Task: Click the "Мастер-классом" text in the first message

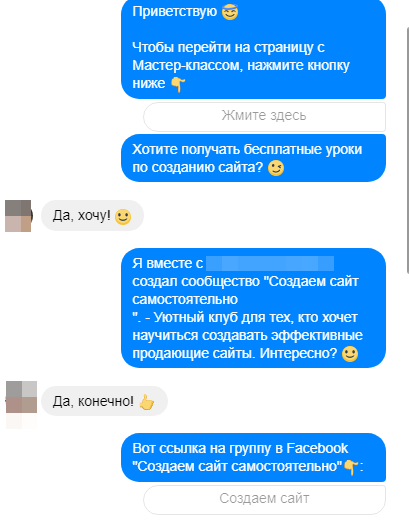Action: 187,65
